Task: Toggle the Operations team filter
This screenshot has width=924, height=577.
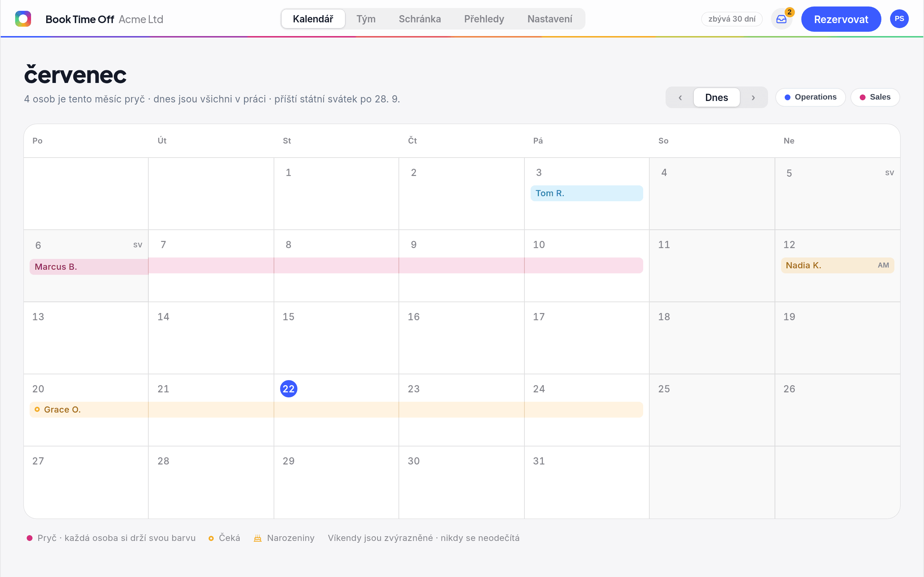Action: (x=810, y=97)
